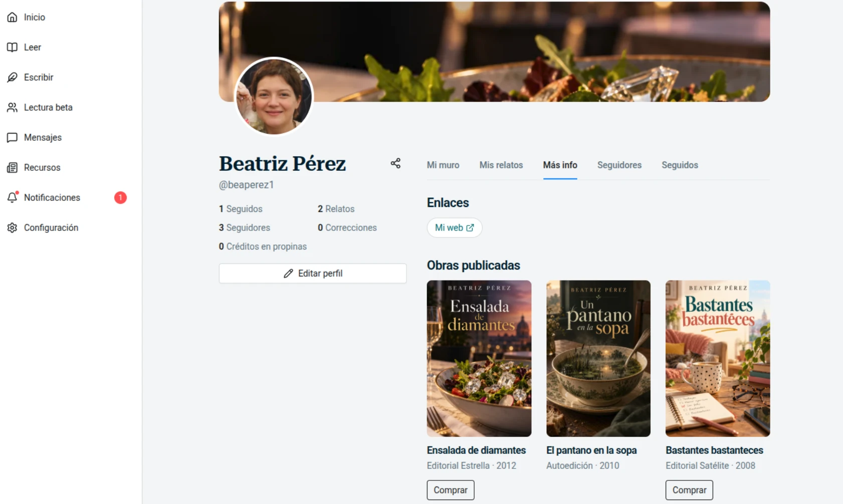Open Bastantes bastanteces book cover
Viewport: 843px width, 504px height.
[x=718, y=358]
